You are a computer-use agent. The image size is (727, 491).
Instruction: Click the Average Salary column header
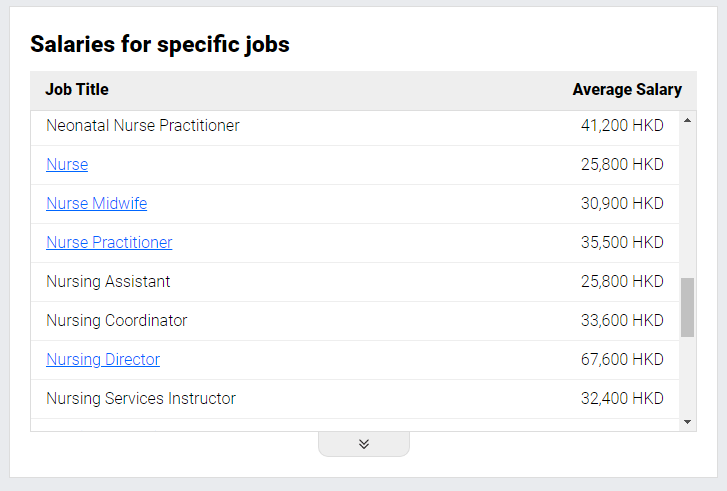click(x=627, y=89)
